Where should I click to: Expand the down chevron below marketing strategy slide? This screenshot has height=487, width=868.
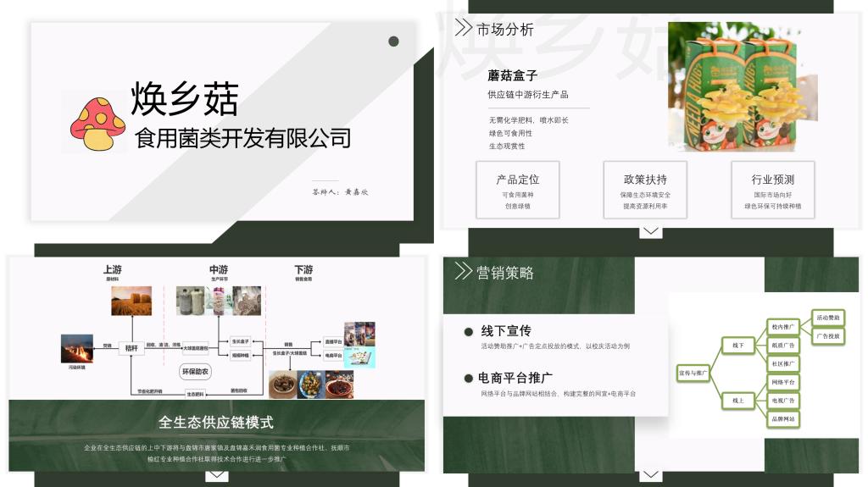pos(650,475)
